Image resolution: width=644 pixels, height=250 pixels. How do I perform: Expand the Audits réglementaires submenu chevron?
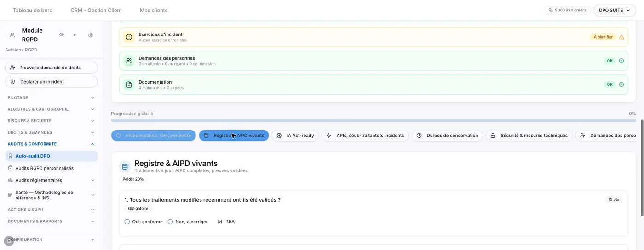pyautogui.click(x=92, y=180)
